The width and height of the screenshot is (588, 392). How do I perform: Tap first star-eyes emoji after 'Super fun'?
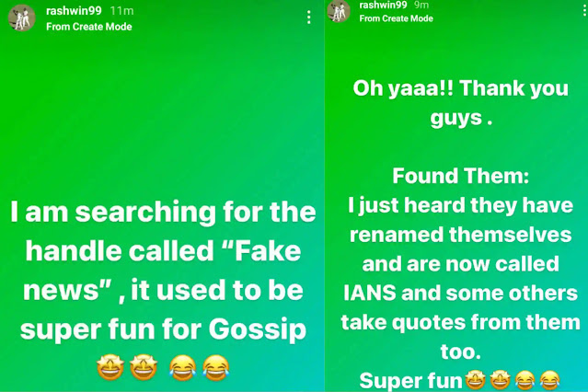coord(476,380)
